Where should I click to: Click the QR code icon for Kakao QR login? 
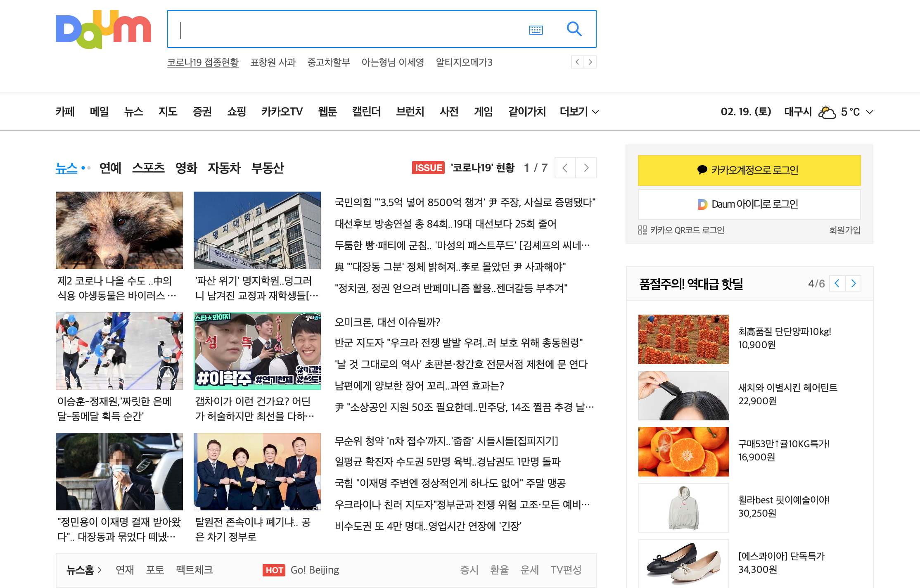tap(643, 230)
